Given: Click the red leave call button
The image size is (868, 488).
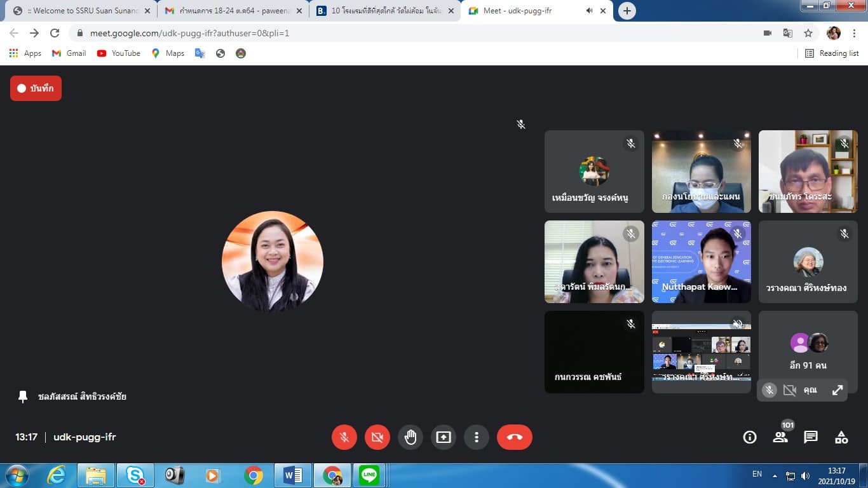Looking at the screenshot, I should (x=514, y=437).
